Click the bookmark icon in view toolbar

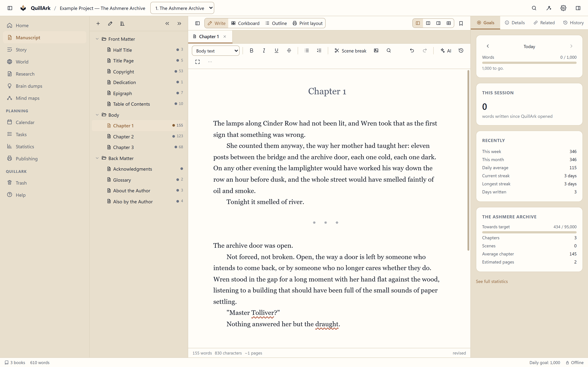pyautogui.click(x=461, y=23)
